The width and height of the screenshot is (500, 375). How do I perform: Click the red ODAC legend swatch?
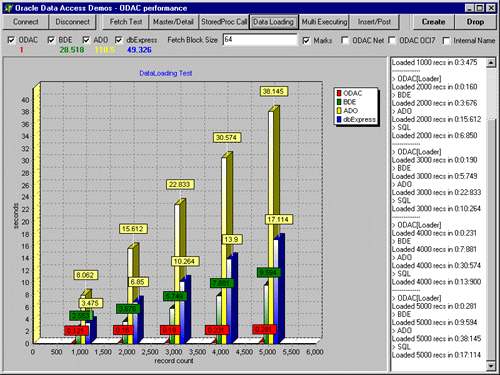click(x=339, y=93)
